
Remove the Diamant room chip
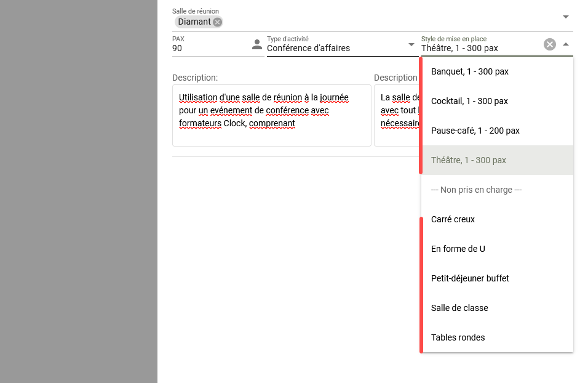[217, 22]
